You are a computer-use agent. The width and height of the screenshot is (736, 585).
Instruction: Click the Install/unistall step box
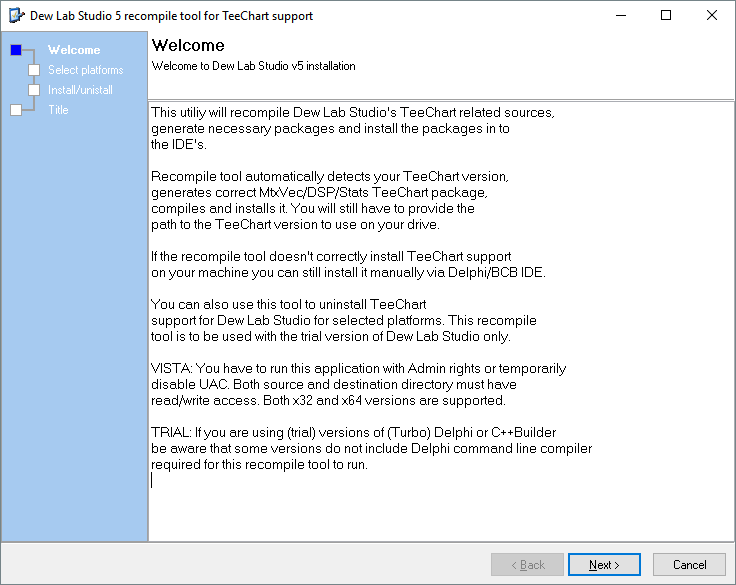click(x=34, y=90)
